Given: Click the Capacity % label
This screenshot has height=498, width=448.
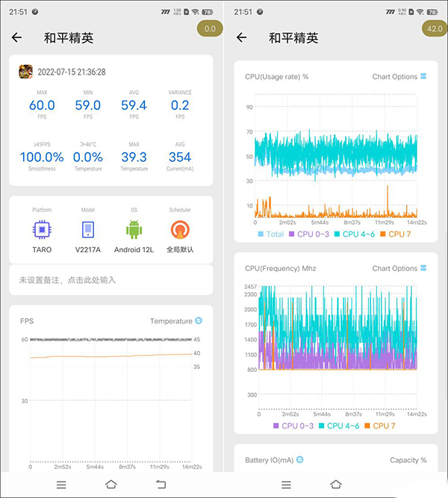Looking at the screenshot, I should [x=408, y=460].
